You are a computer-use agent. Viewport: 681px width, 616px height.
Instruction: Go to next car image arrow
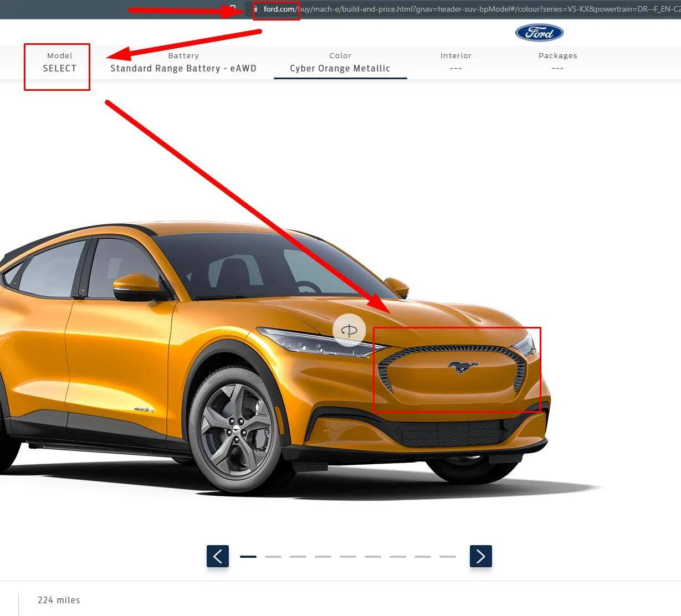point(481,556)
